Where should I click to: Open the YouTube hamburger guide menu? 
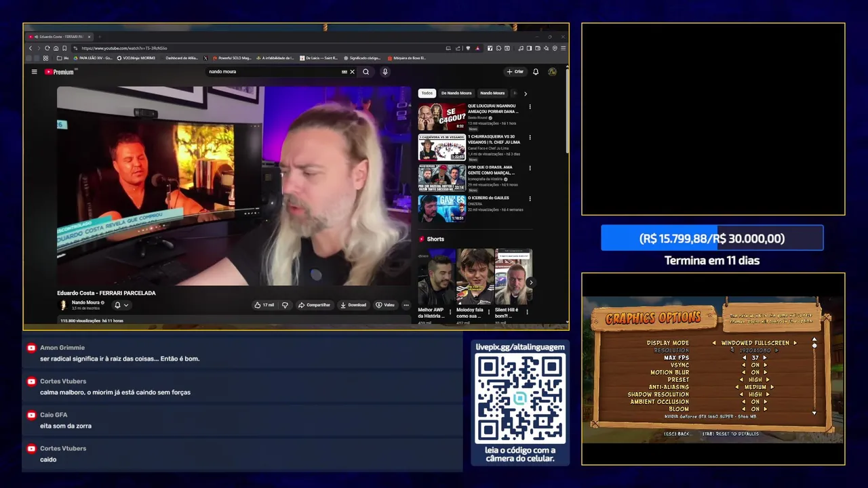coord(35,72)
